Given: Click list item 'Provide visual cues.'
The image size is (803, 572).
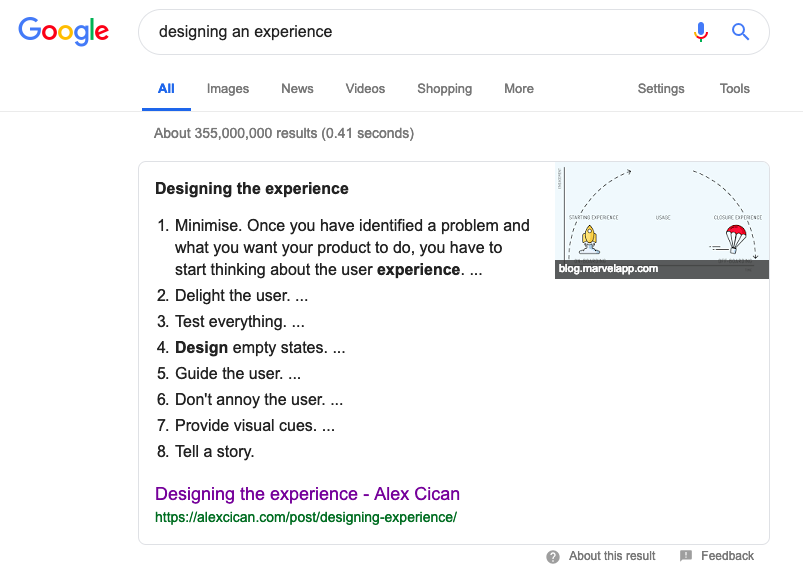Looking at the screenshot, I should point(246,426).
